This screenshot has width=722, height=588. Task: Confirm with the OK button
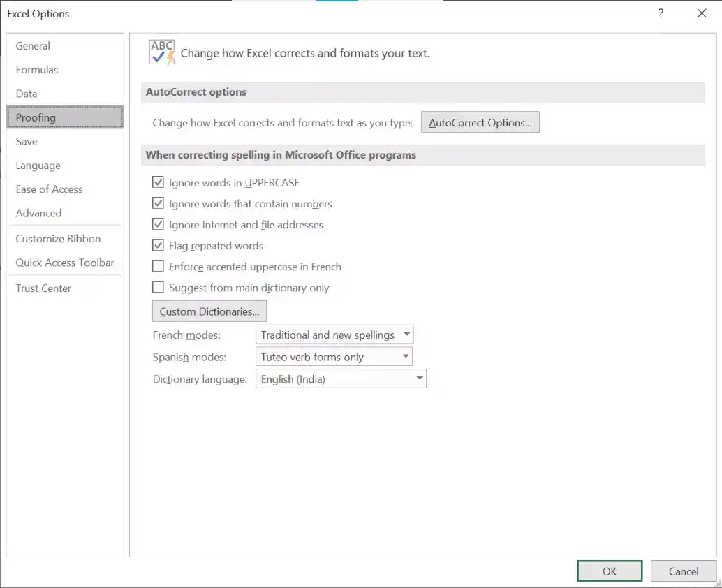coord(610,571)
